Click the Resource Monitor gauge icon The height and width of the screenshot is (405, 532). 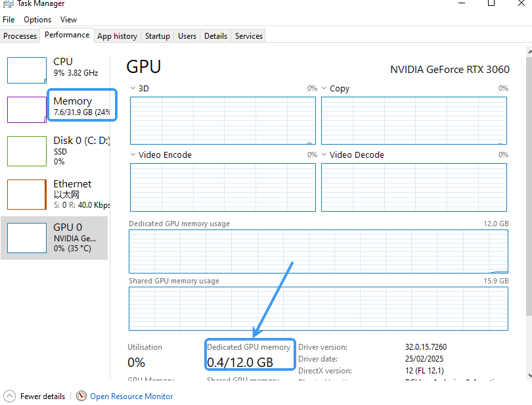point(81,396)
